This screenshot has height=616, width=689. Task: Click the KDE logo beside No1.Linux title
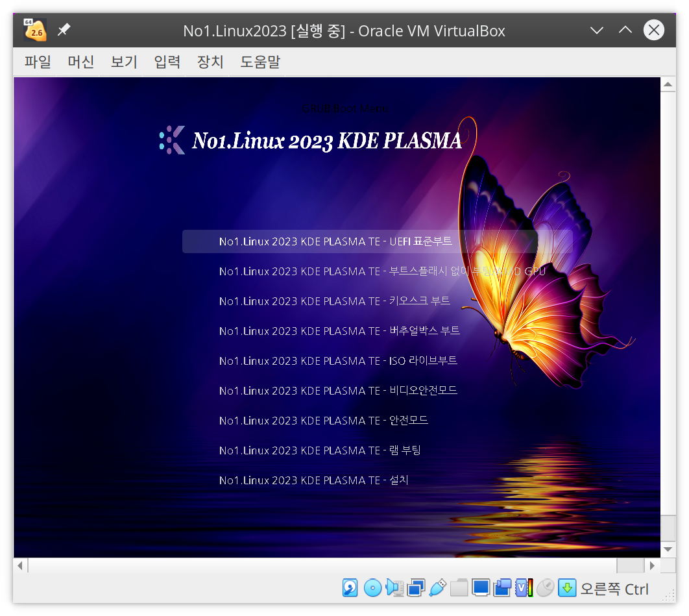click(x=172, y=140)
